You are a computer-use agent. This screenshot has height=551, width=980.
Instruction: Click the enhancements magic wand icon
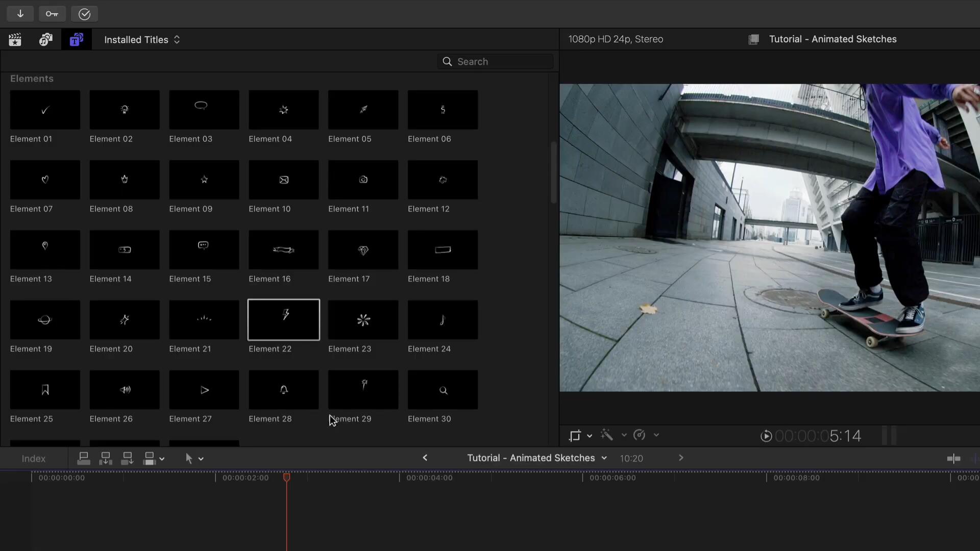(x=607, y=435)
